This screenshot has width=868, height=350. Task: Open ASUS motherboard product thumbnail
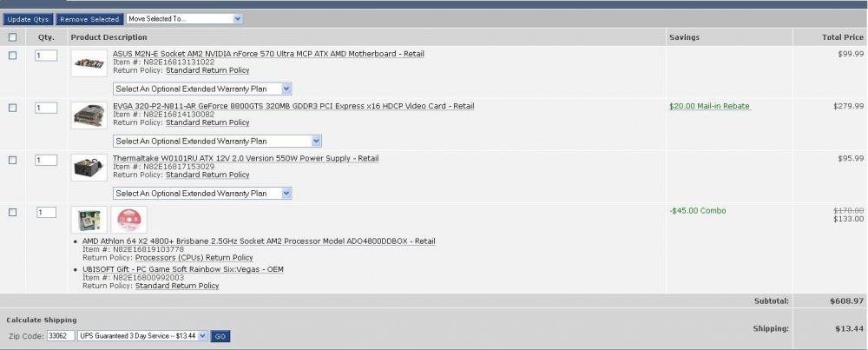[89, 63]
